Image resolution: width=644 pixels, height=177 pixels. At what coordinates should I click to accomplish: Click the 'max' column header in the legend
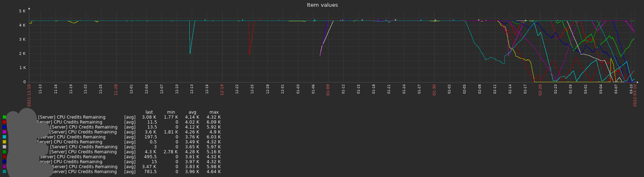214,112
